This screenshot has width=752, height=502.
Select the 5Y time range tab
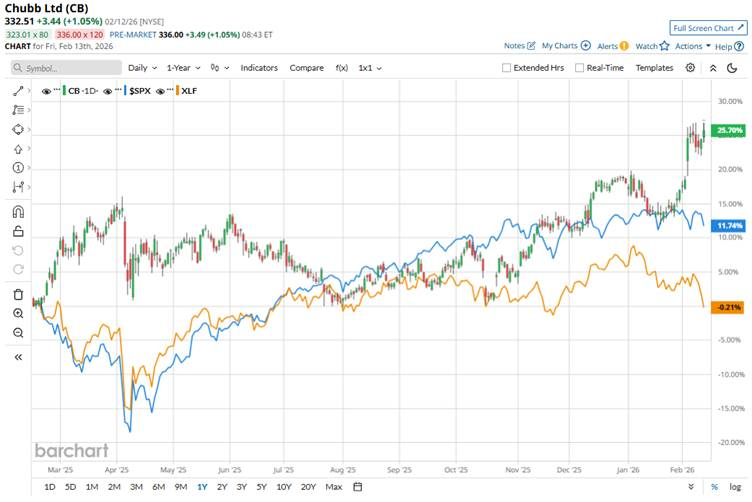(x=260, y=487)
